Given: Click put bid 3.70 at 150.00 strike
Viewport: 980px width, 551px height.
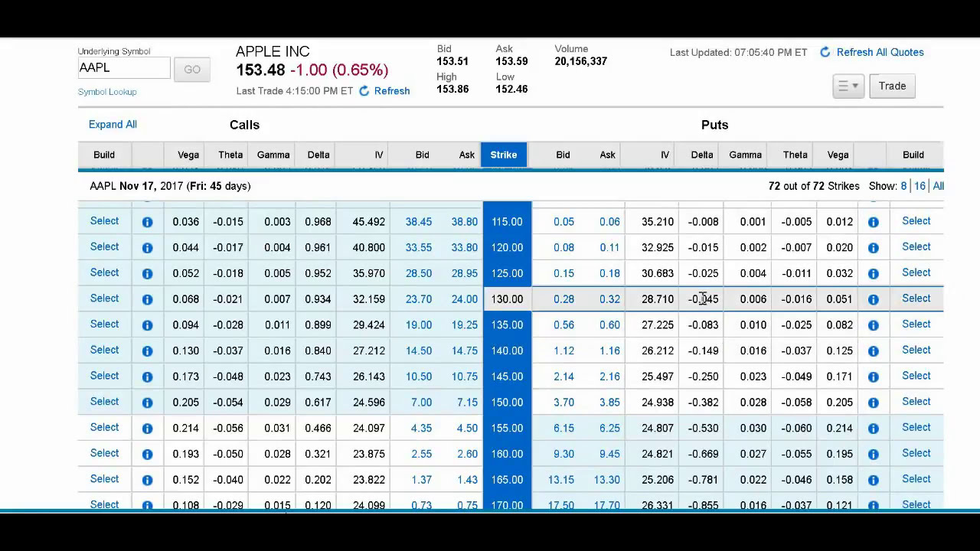Looking at the screenshot, I should (563, 403).
